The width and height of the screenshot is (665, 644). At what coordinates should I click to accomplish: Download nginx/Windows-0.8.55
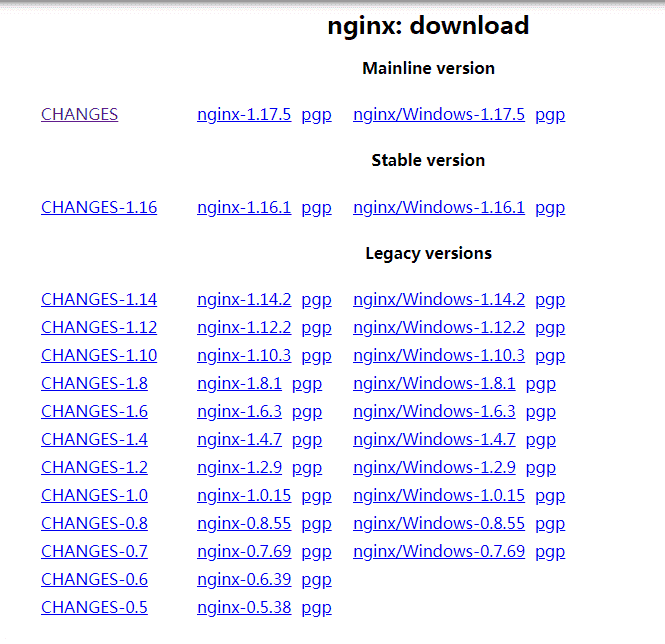pos(439,524)
